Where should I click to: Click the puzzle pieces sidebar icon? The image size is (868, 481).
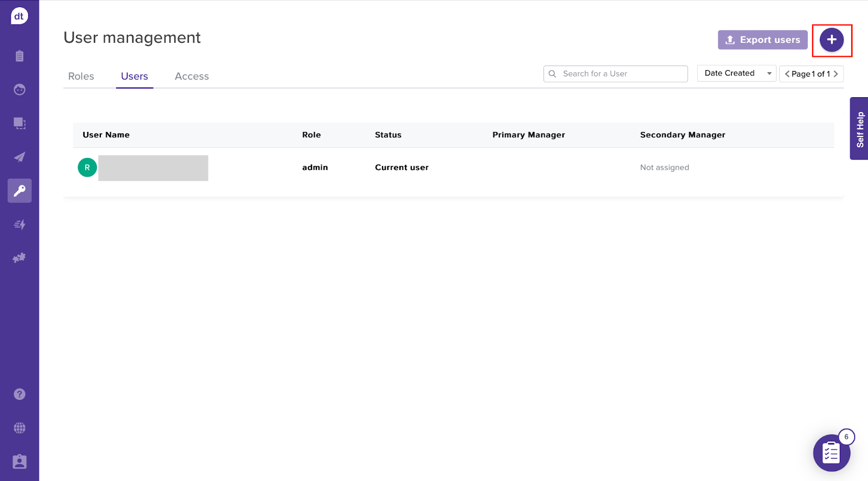pyautogui.click(x=20, y=258)
